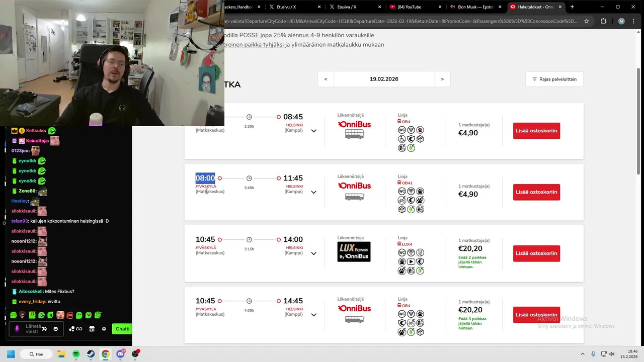Go to the next travel date
The image size is (644, 362).
click(442, 79)
